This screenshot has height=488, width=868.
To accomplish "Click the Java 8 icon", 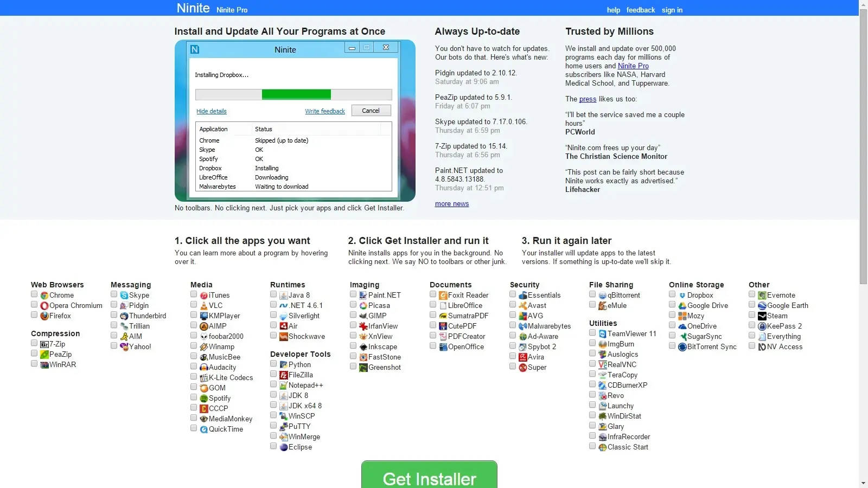I will click(x=284, y=296).
